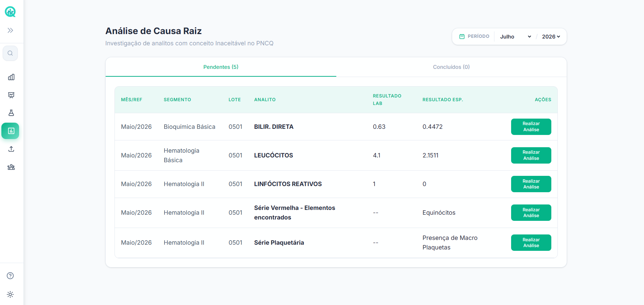This screenshot has width=644, height=305.
Task: Click the 0.4472 expected result value
Action: [432, 127]
